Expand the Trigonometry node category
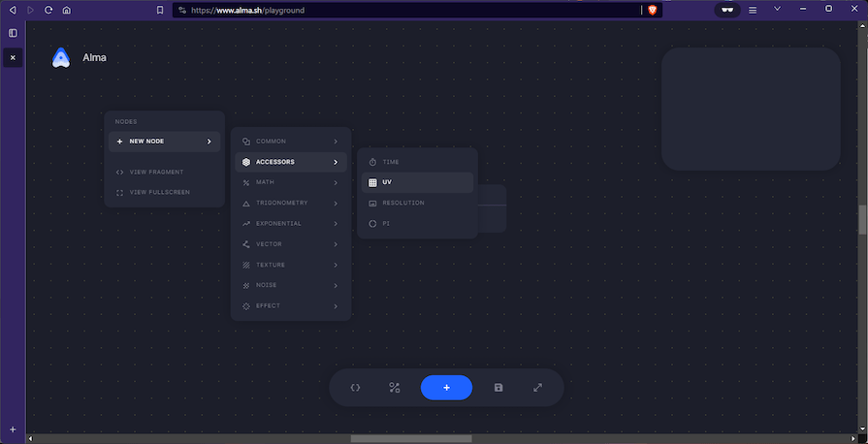The height and width of the screenshot is (444, 868). [x=290, y=203]
